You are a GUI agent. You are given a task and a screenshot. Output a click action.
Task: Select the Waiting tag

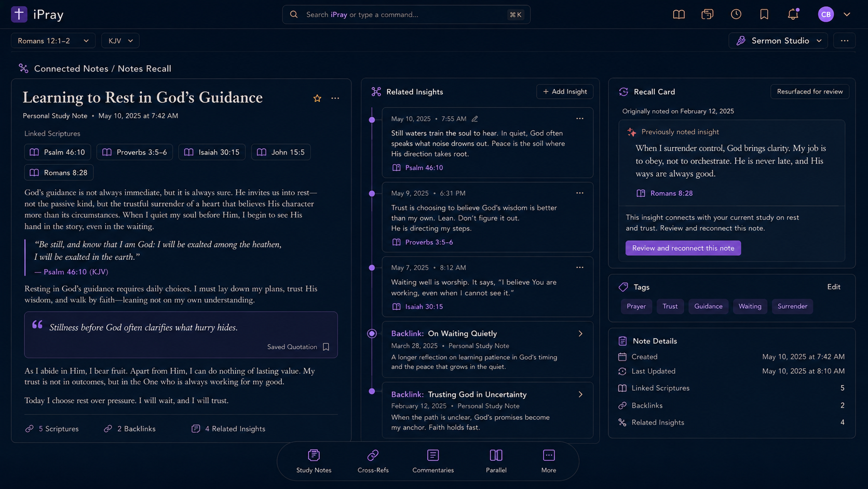pos(750,306)
